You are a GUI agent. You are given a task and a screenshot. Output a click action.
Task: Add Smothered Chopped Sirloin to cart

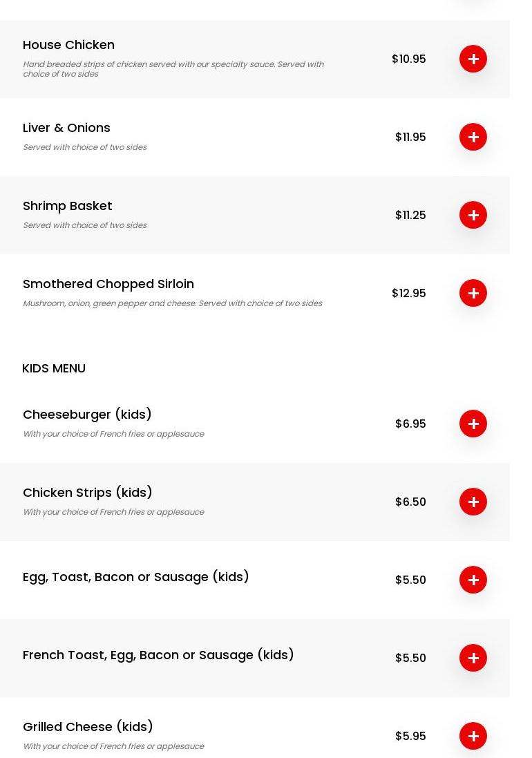(x=473, y=293)
